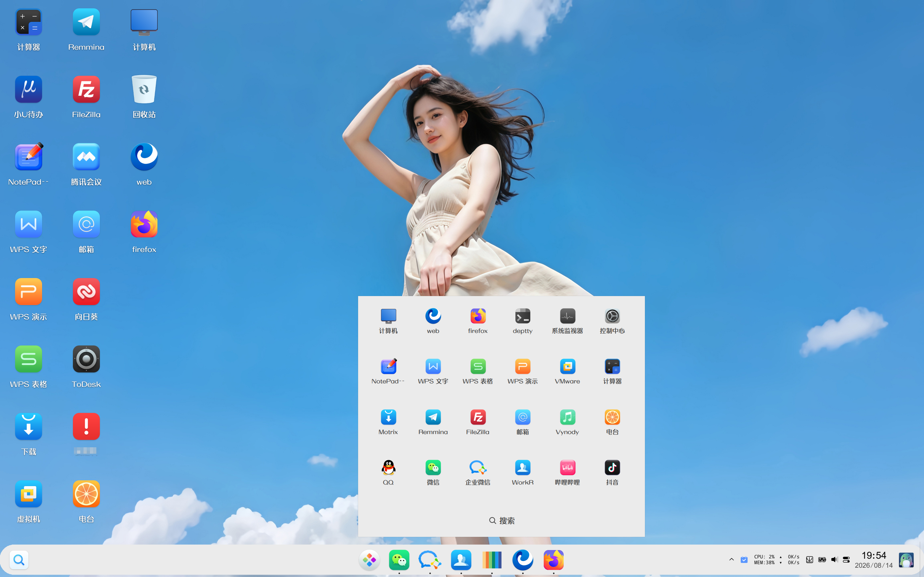924x577 pixels.
Task: Launch Remmina from the launcher panel
Action: 433,423
